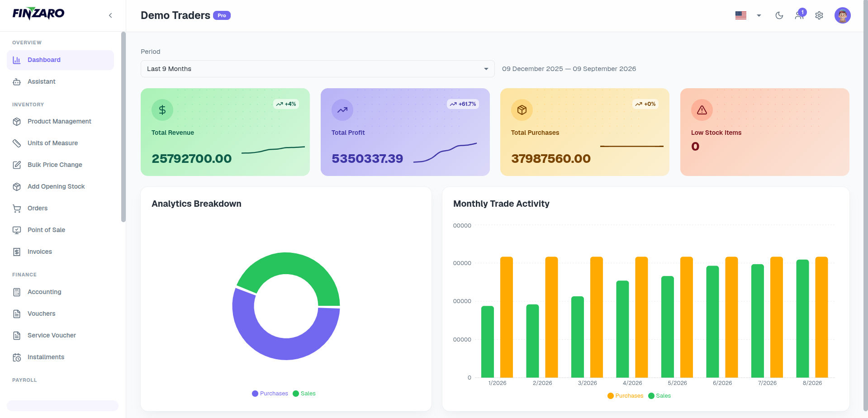Screen dimensions: 868x418
Task: Click the Product Management box icon
Action: pos(17,122)
